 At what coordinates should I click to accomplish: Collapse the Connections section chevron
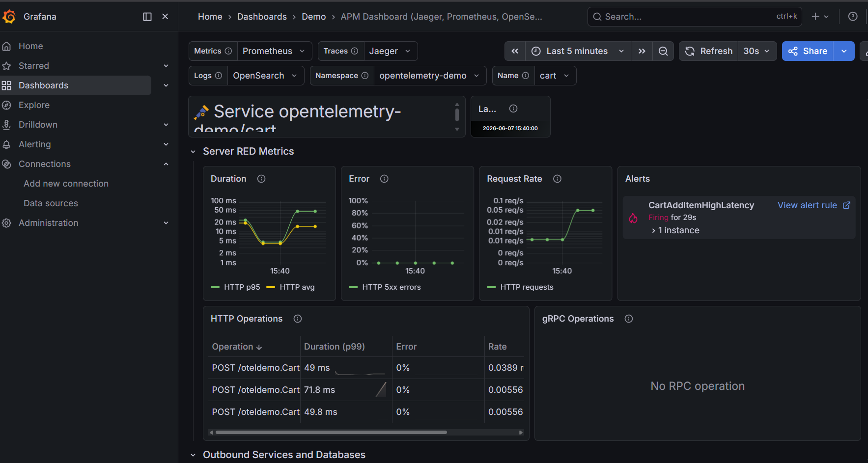coord(166,164)
